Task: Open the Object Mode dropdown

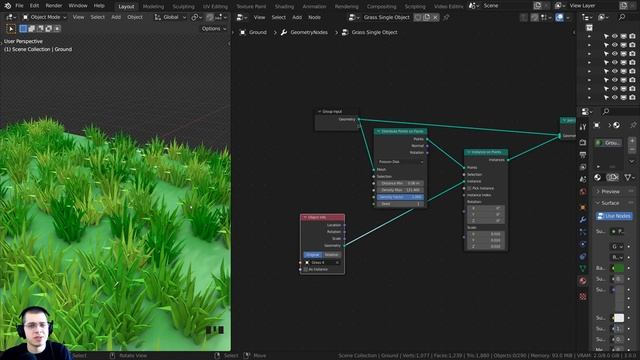Action: [x=44, y=17]
